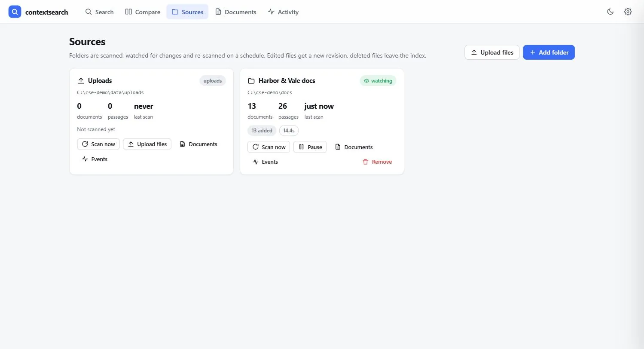
Task: Click the upload icon beside Uploads title
Action: click(x=81, y=81)
